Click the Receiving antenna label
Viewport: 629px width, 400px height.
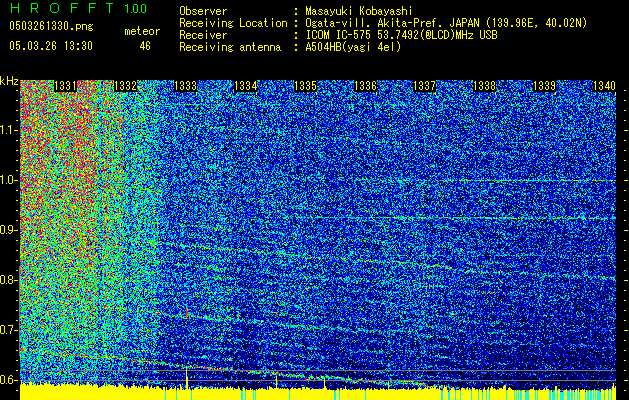point(230,47)
